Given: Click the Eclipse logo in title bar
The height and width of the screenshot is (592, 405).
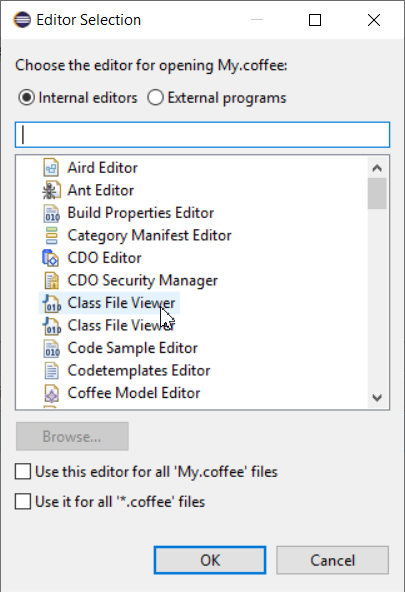Looking at the screenshot, I should [22, 20].
